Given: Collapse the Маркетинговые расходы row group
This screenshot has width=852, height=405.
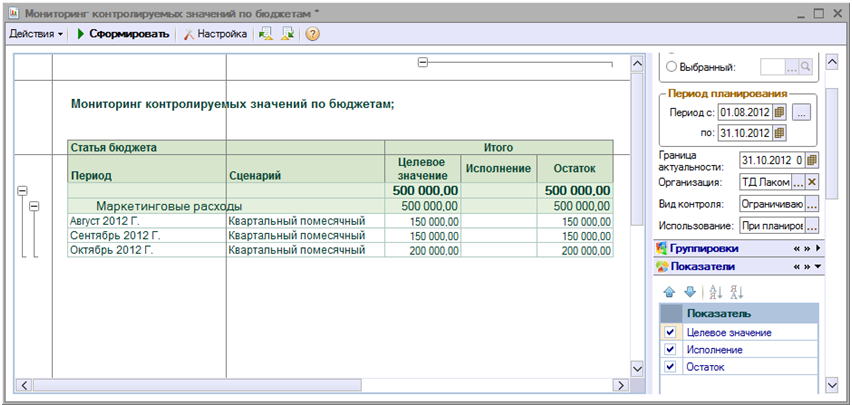Looking at the screenshot, I should tap(35, 206).
